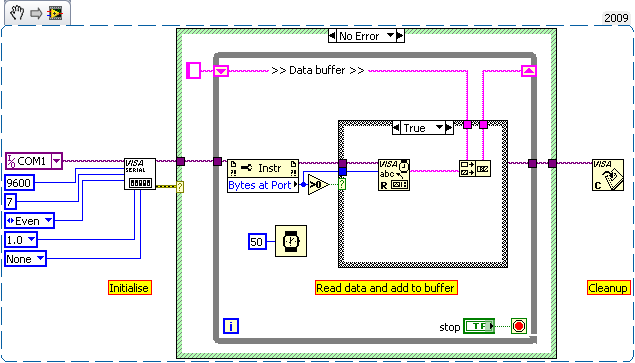Go to next case of True structure
Image resolution: width=635 pixels, height=363 pixels.
449,128
